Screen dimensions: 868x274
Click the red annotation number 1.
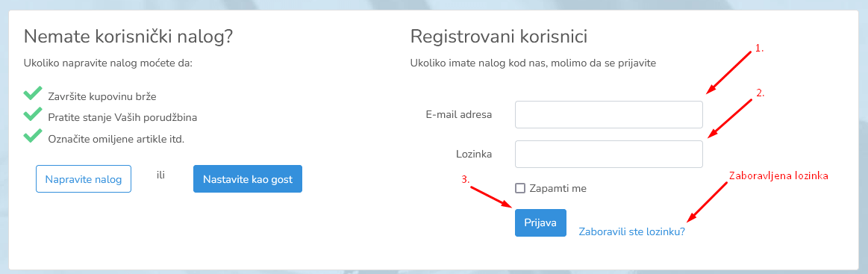[760, 49]
